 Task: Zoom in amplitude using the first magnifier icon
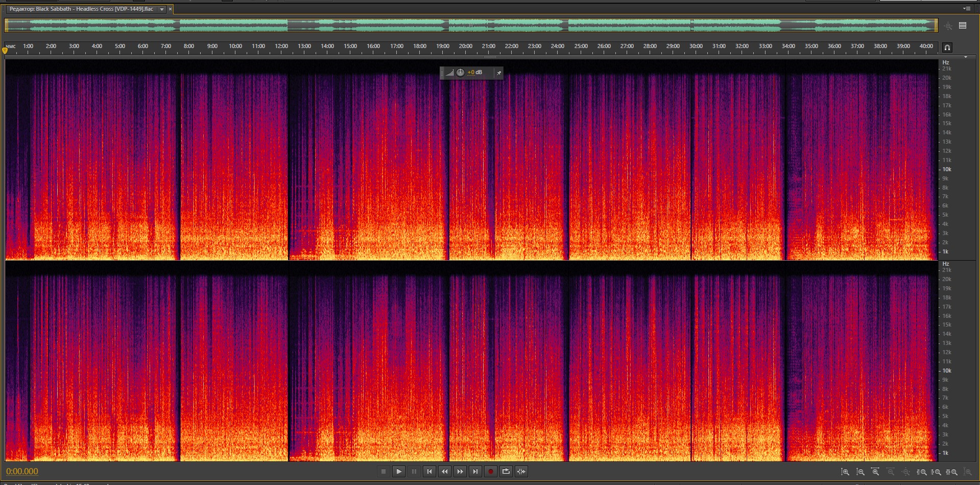845,472
